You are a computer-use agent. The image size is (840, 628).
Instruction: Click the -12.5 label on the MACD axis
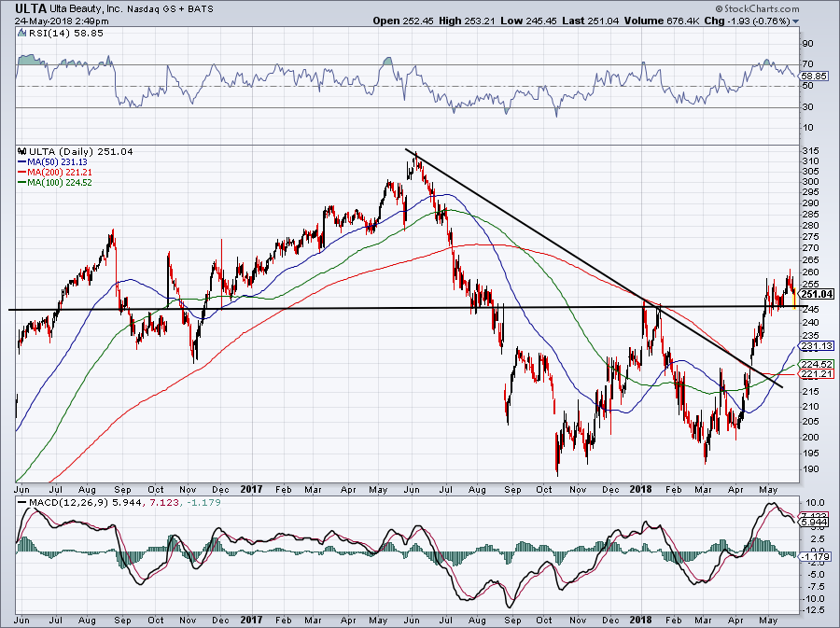click(814, 610)
